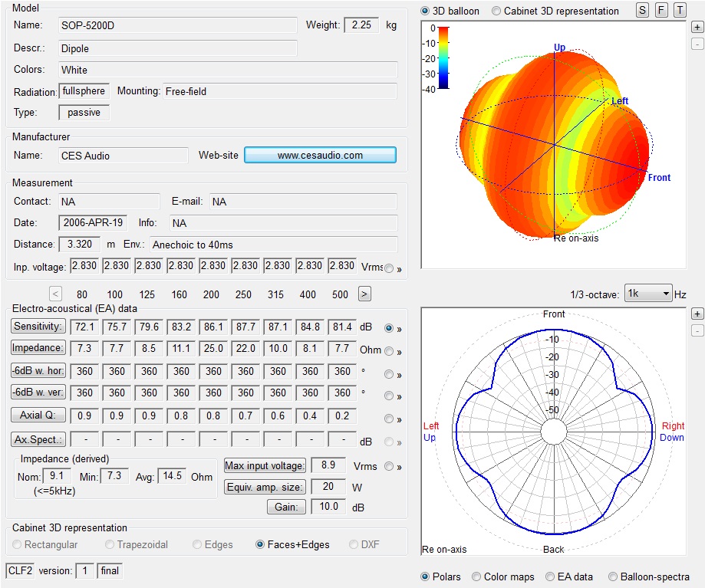Enable the Color maps view option

(x=476, y=577)
